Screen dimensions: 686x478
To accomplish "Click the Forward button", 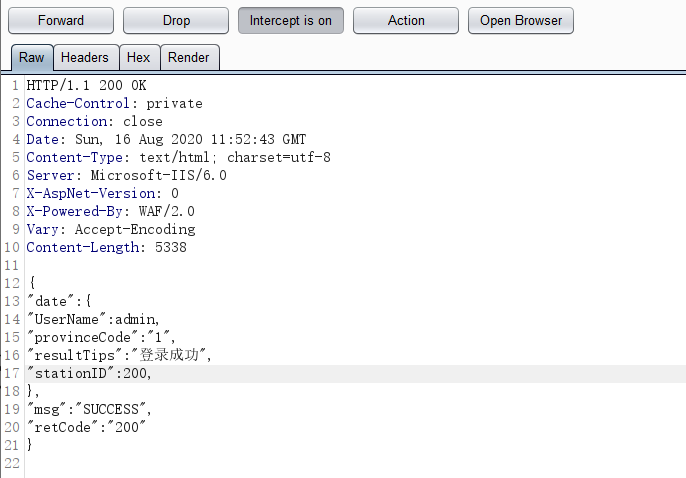I will pyautogui.click(x=61, y=20).
